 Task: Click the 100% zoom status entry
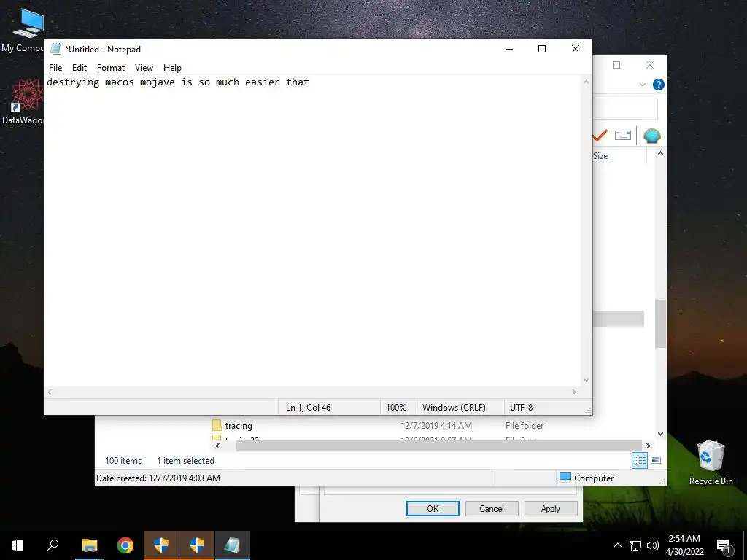(x=396, y=407)
